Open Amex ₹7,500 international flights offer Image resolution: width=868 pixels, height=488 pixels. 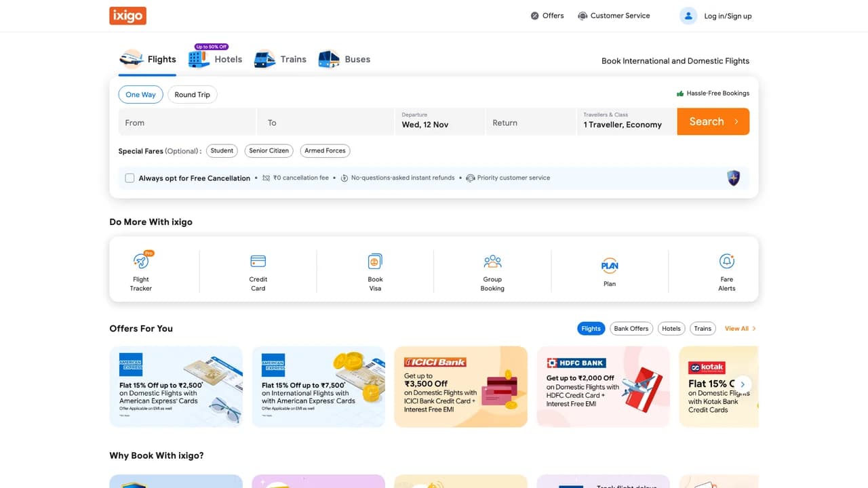(x=319, y=387)
